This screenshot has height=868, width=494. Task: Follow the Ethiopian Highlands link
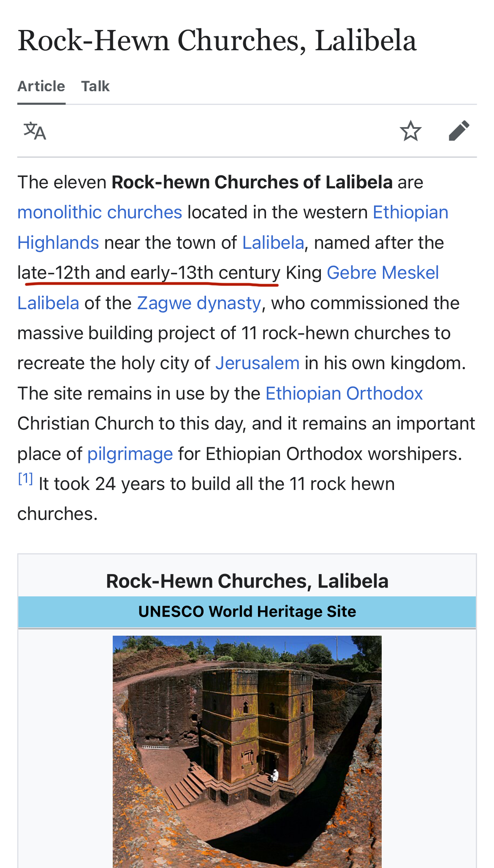[x=410, y=212]
